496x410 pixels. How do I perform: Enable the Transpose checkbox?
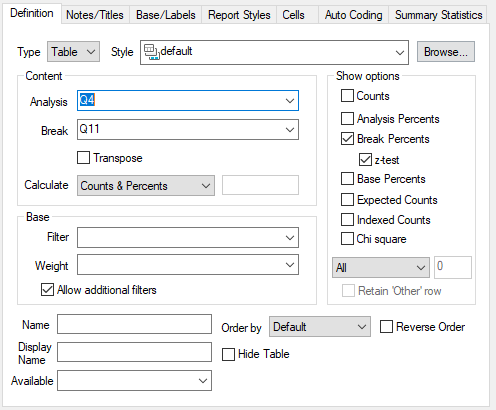coord(83,158)
